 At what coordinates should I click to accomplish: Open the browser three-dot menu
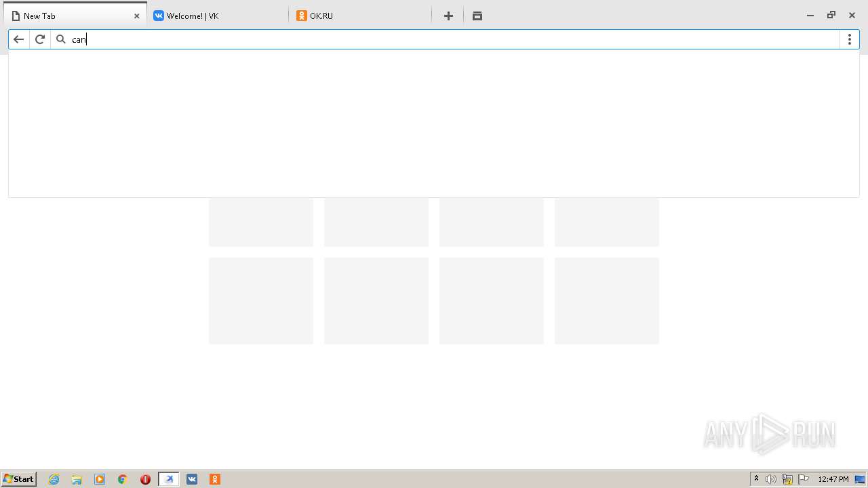pyautogui.click(x=850, y=39)
